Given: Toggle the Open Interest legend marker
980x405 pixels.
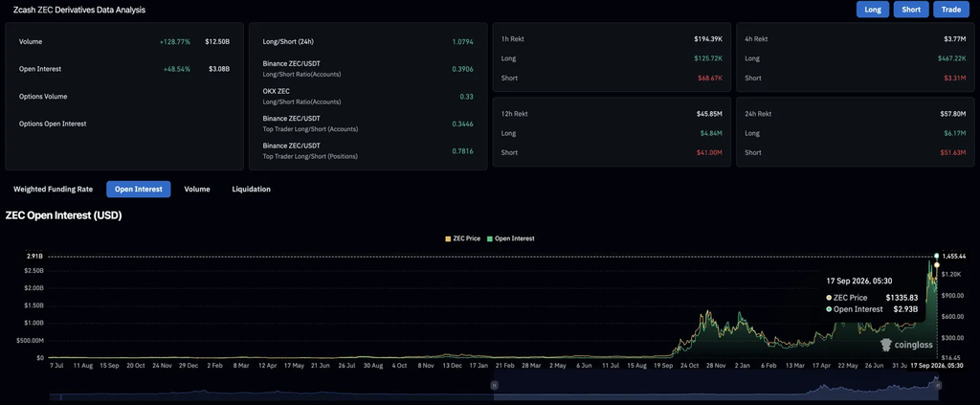Looking at the screenshot, I should (x=490, y=238).
